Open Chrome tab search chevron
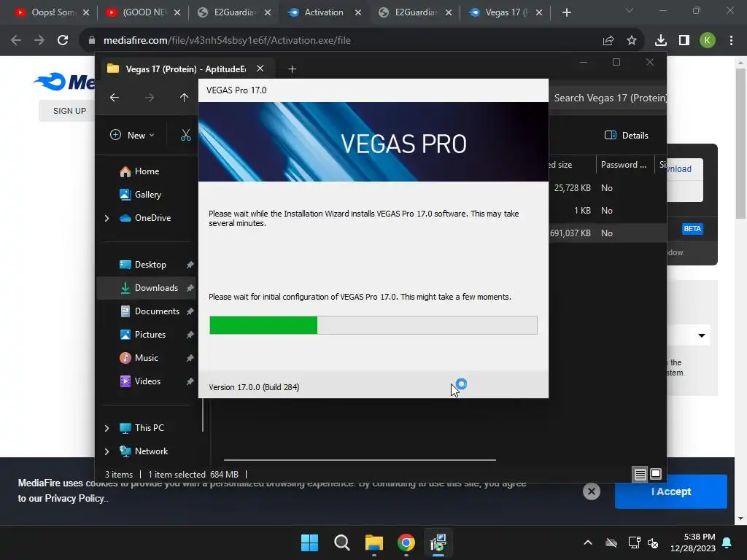747x560 pixels. point(630,10)
